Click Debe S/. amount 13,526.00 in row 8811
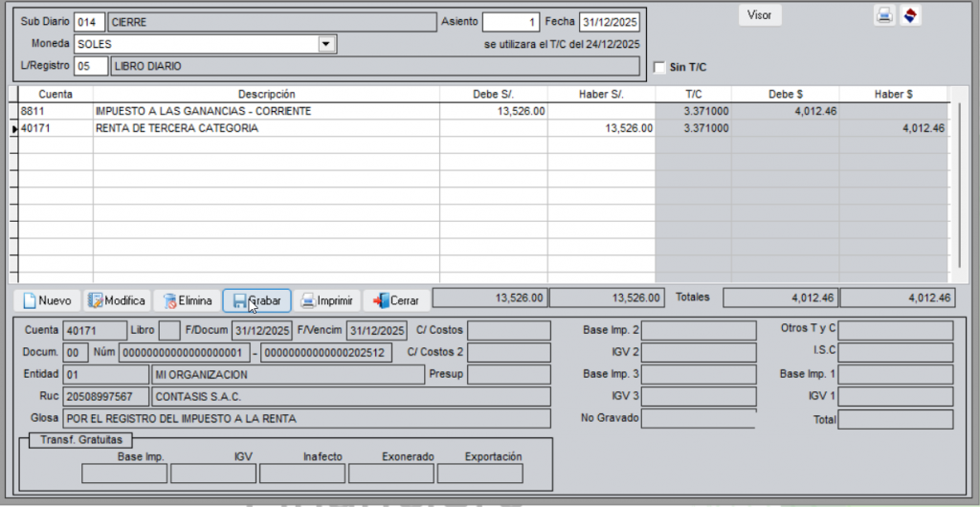This screenshot has width=980, height=507. [x=494, y=111]
